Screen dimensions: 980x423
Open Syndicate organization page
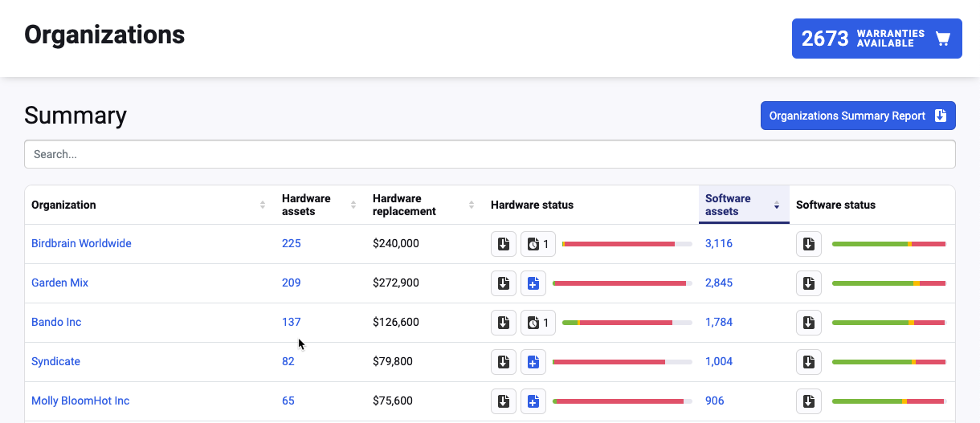55,362
